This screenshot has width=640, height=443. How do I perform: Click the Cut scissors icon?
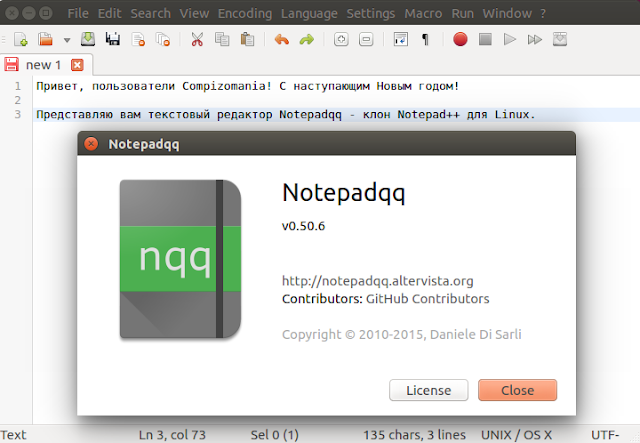click(197, 40)
